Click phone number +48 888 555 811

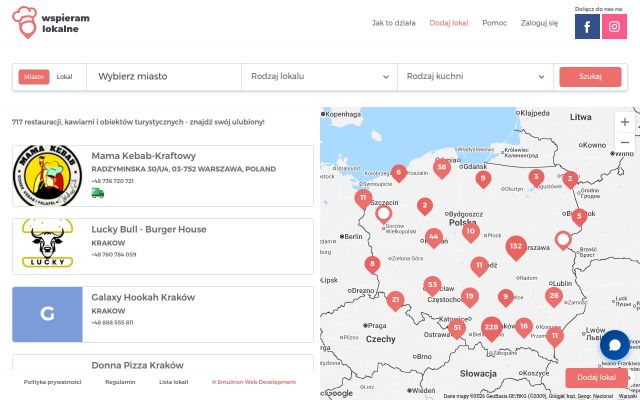coord(112,322)
